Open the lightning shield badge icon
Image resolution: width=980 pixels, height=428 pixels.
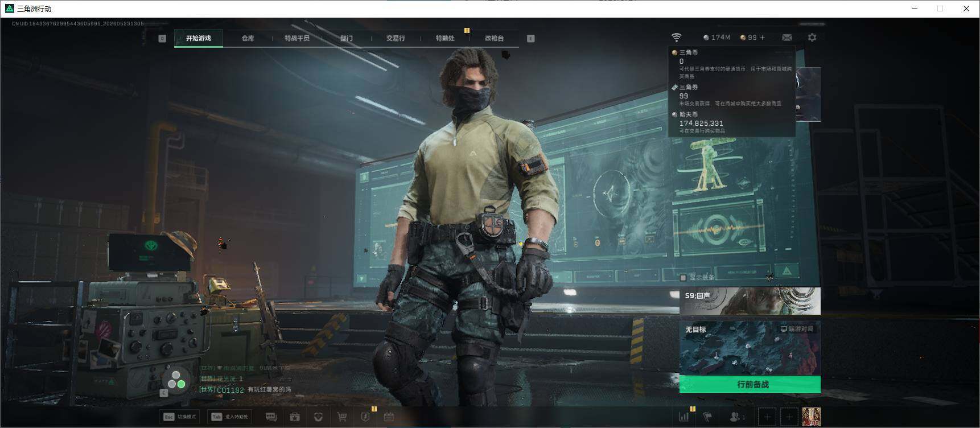[365, 417]
